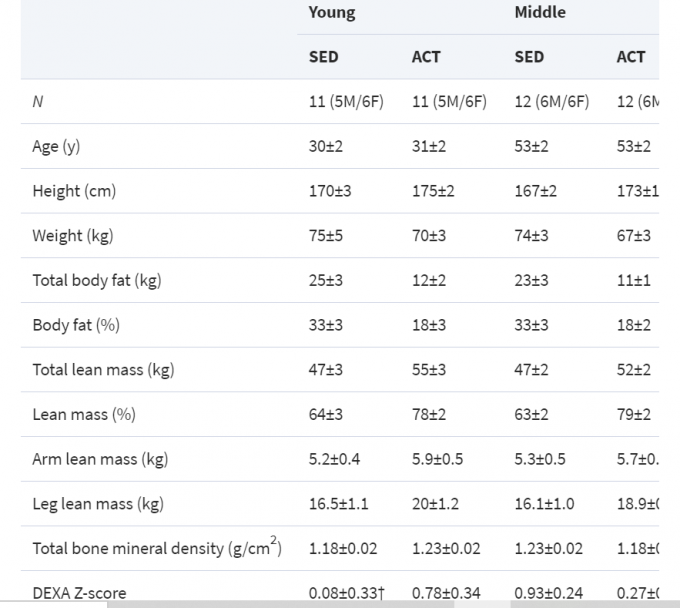Click the Leg lean mass (kg) label
The image size is (680, 608).
point(98,504)
